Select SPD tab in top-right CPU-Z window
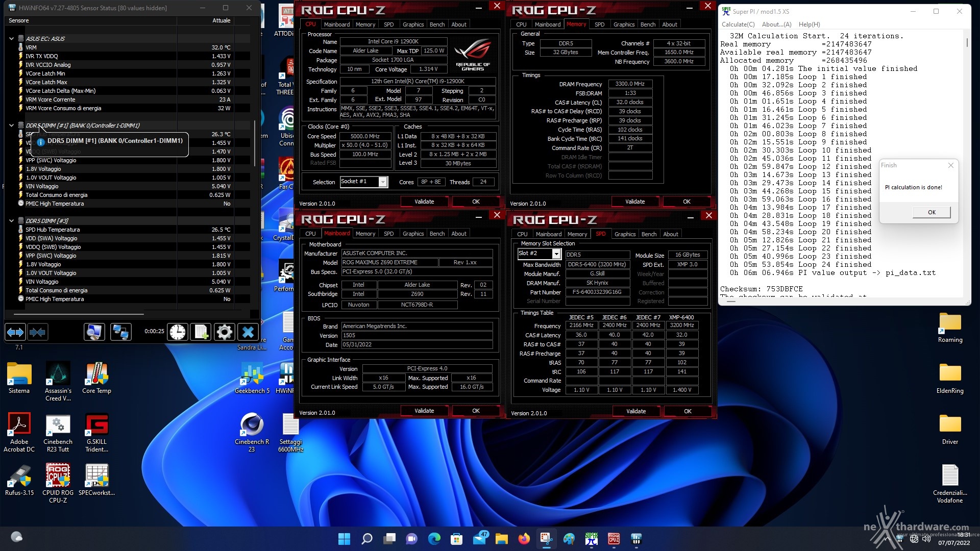The width and height of the screenshot is (980, 551). tap(599, 24)
